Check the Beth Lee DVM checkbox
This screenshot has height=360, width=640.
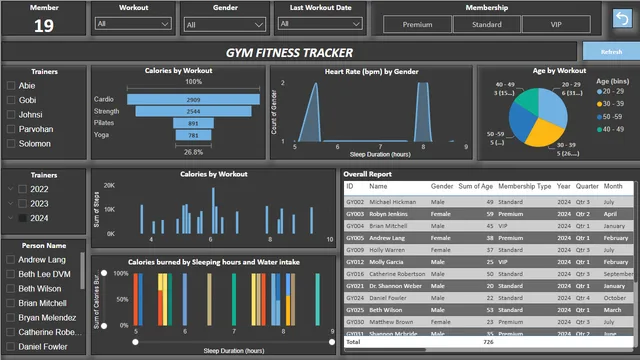click(11, 274)
